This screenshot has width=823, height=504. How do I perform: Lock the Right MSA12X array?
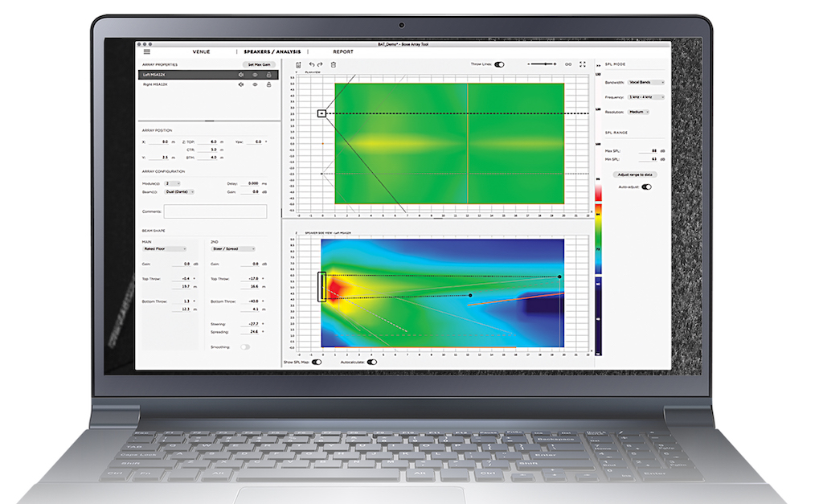pyautogui.click(x=268, y=84)
